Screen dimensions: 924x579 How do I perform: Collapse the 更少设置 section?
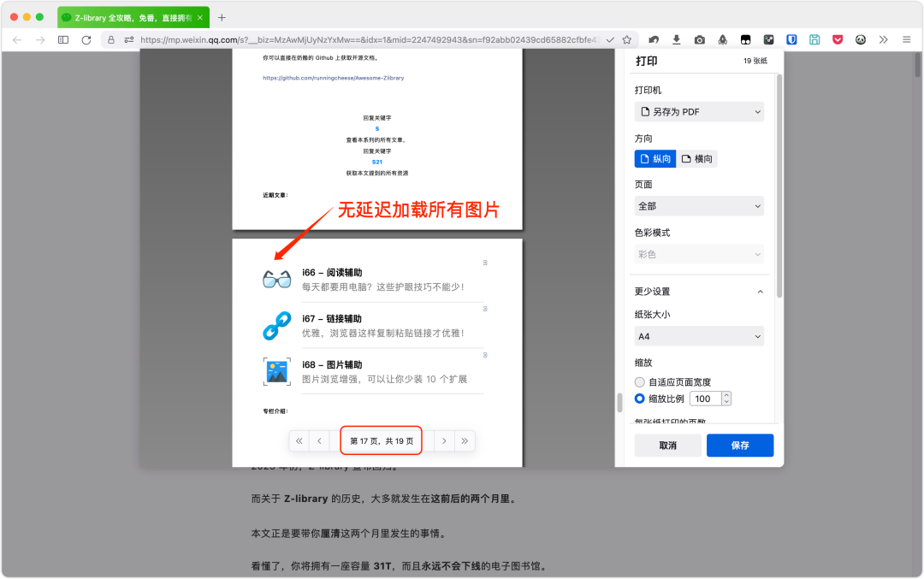tap(699, 292)
